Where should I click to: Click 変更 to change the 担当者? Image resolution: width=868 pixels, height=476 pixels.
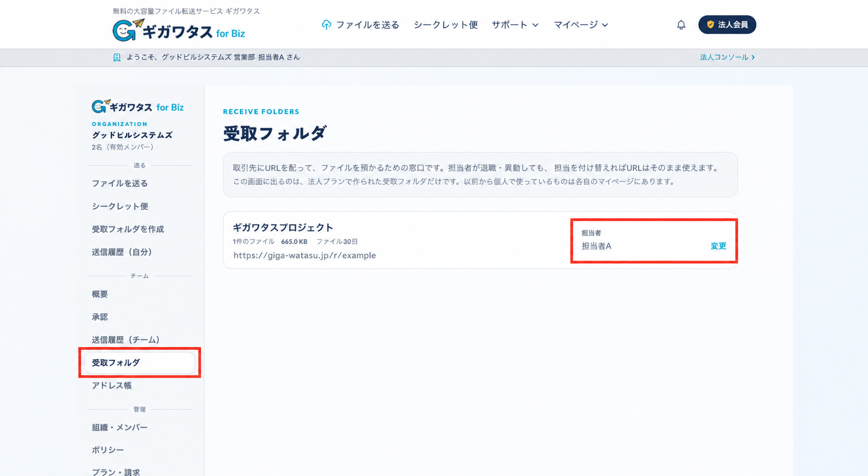(x=718, y=246)
